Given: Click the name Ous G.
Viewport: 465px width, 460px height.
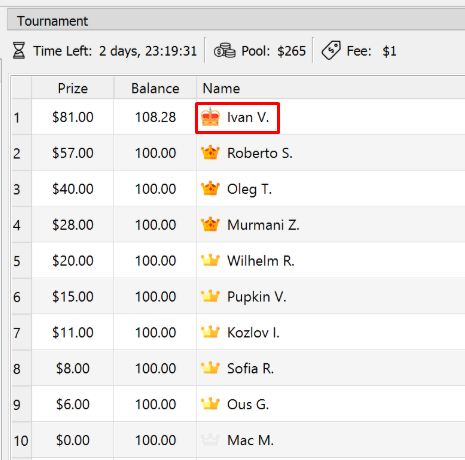Looking at the screenshot, I should click(x=248, y=404).
